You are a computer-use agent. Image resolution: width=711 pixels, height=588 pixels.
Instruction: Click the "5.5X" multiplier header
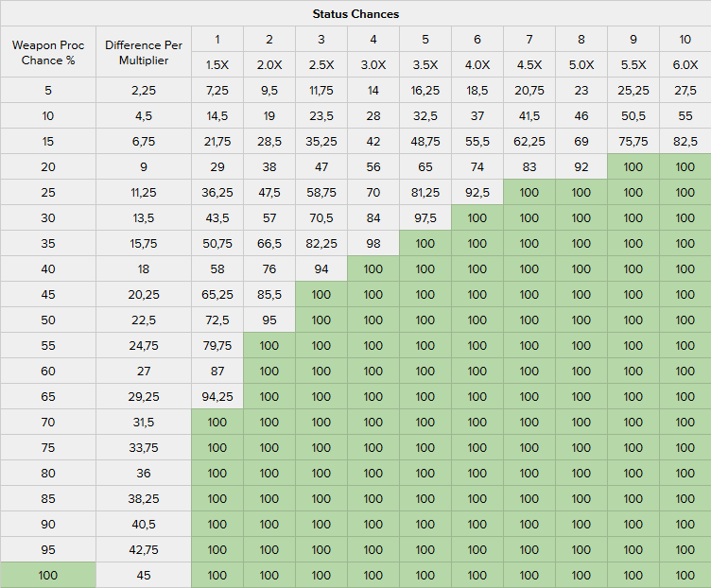tap(633, 65)
